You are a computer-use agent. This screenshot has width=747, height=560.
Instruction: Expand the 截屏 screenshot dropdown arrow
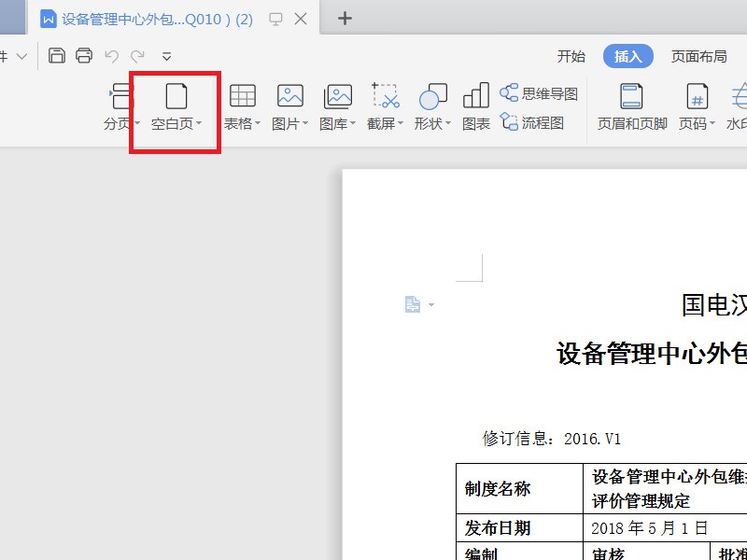(401, 123)
